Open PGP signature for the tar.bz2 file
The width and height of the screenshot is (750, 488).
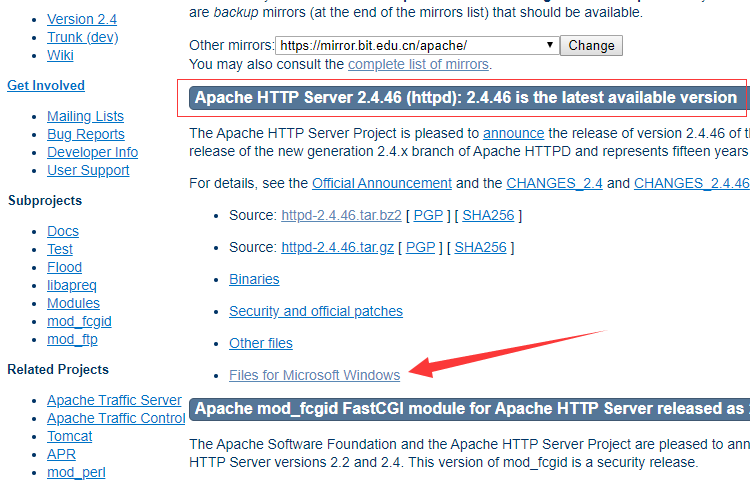coord(429,215)
